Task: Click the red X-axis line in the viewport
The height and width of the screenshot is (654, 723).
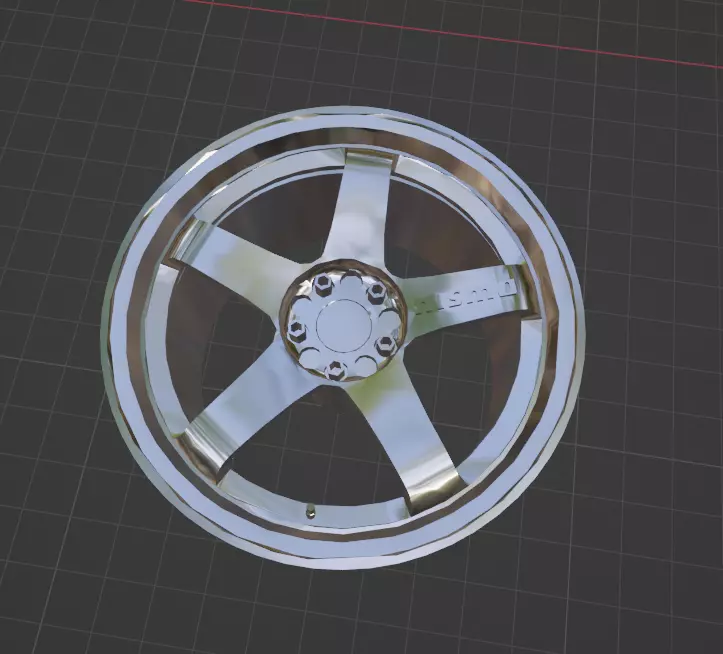Action: click(456, 33)
